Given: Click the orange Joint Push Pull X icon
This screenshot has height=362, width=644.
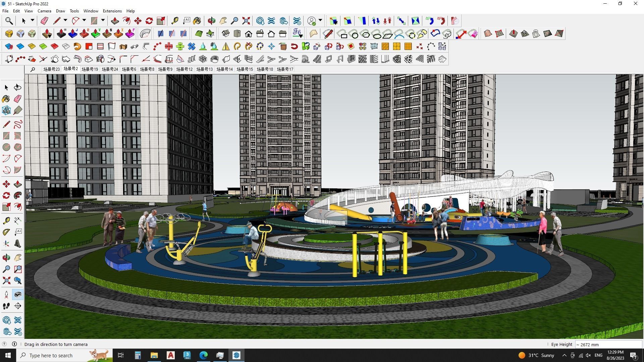Looking at the screenshot, I should point(118,34).
